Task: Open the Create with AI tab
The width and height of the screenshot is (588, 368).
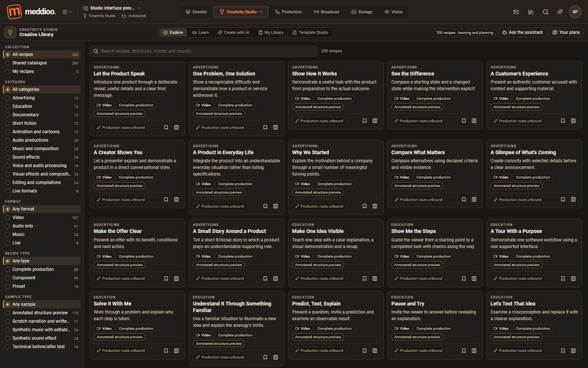Action: [x=233, y=32]
